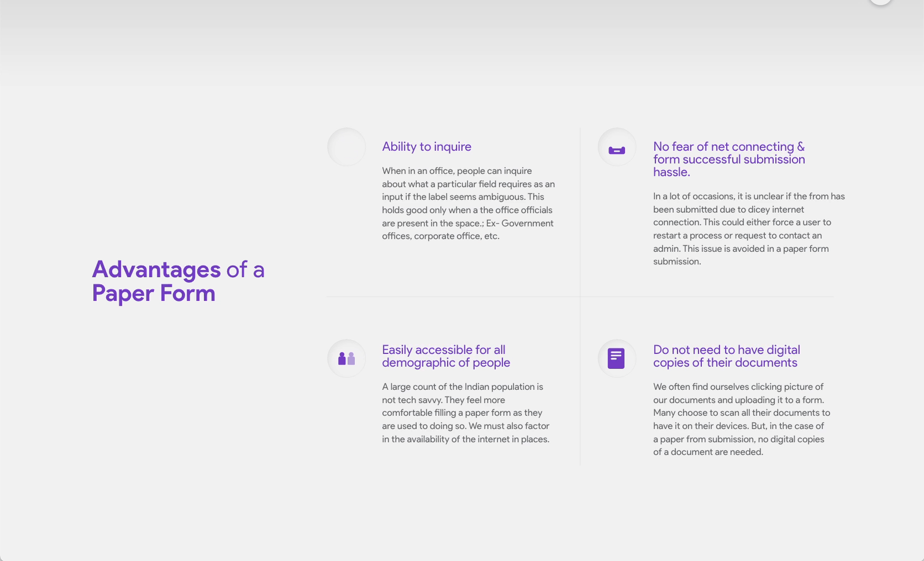Viewport: 924px width, 561px height.
Task: Click 'no digital copies of a document' text
Action: [x=739, y=446]
